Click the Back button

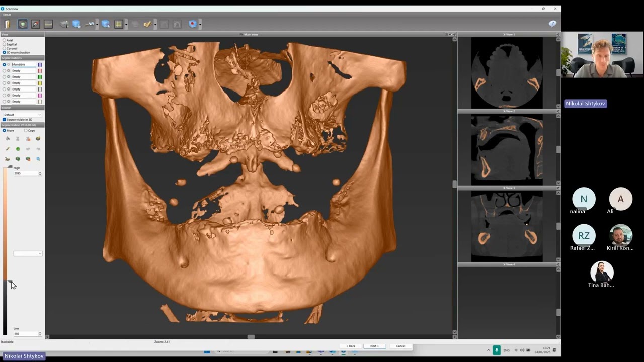pos(350,346)
